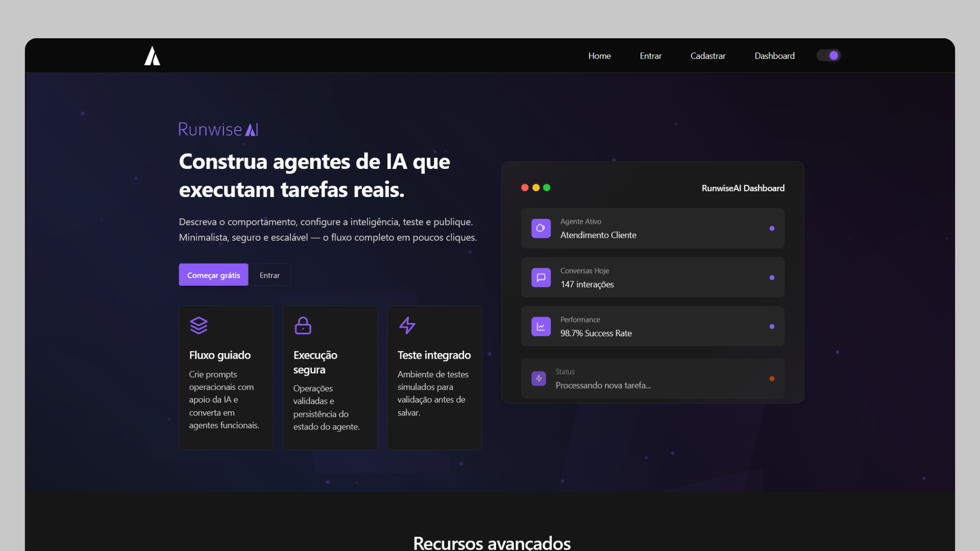
Task: Click the lightning icon on Teste integrado card
Action: click(x=407, y=325)
